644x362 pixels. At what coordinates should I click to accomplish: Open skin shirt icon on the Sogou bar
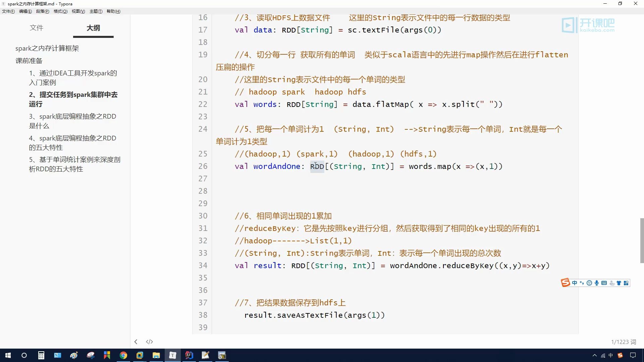[x=619, y=283]
